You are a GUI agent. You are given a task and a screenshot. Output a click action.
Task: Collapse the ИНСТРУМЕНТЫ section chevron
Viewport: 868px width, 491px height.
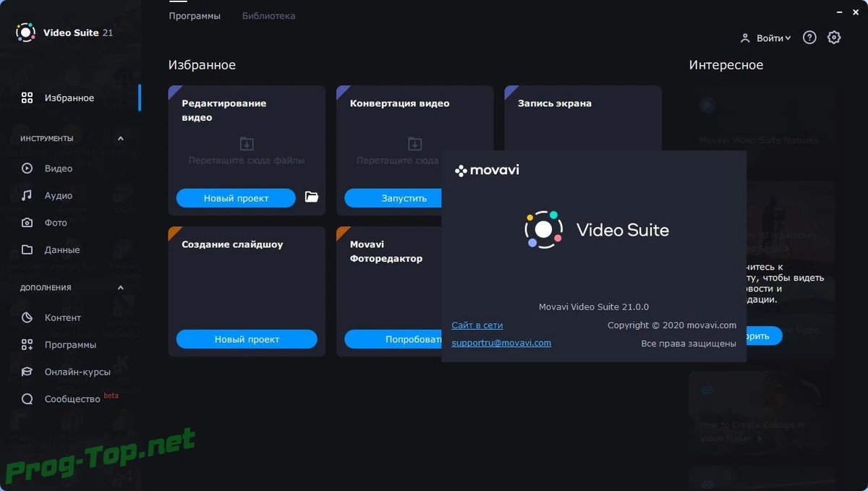121,138
